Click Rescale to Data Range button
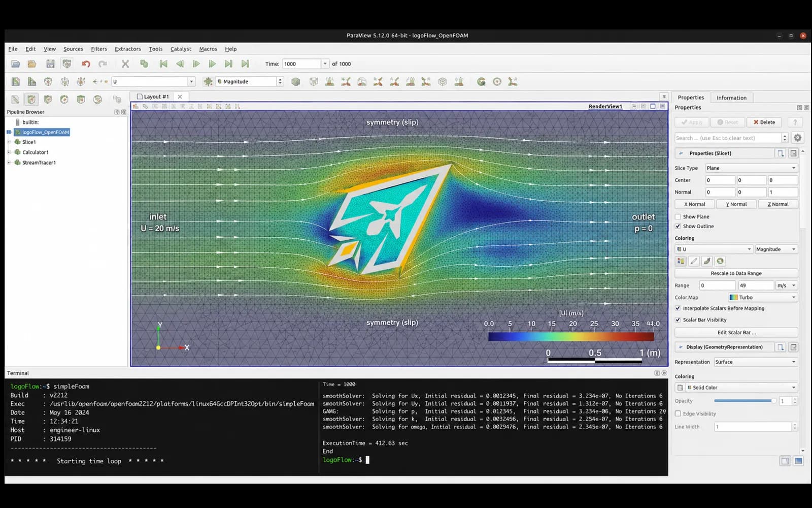Viewport: 812px width, 508px height. click(x=736, y=273)
